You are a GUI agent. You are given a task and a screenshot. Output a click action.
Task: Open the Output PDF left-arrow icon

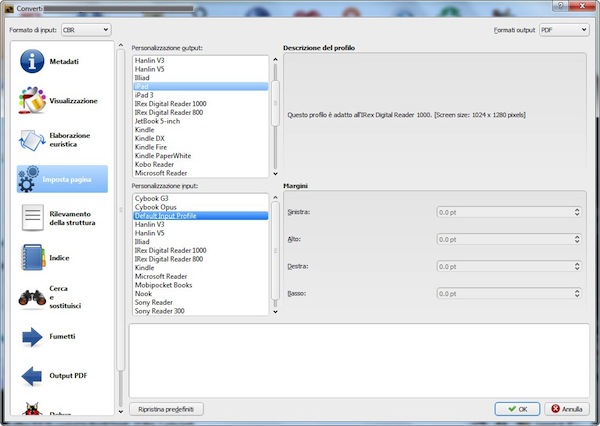coord(32,376)
